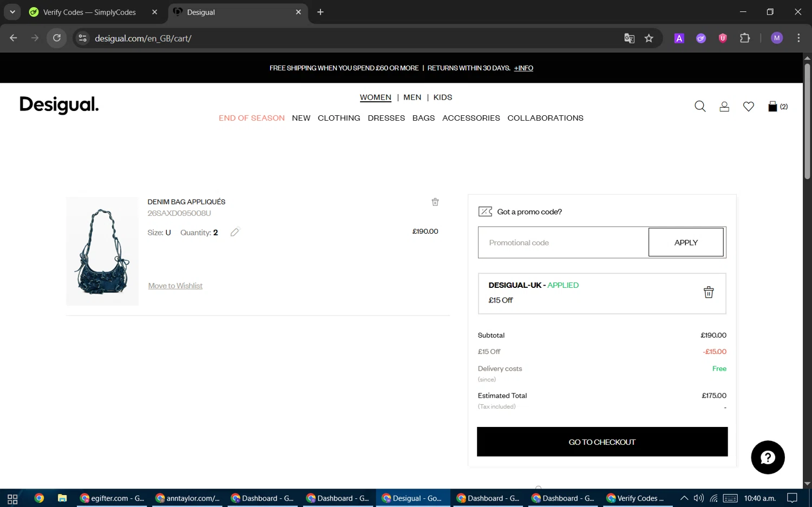The width and height of the screenshot is (812, 507).
Task: Open File Explorer from taskbar
Action: [62, 498]
